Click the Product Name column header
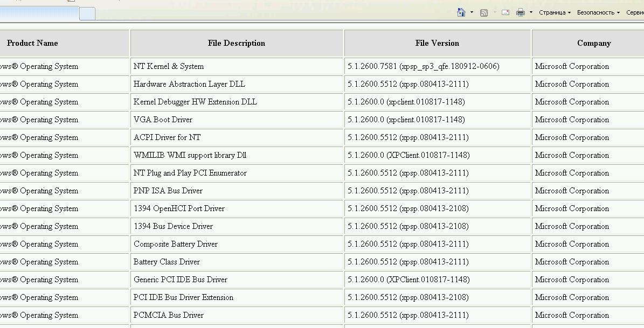This screenshot has height=328, width=644. [65, 43]
